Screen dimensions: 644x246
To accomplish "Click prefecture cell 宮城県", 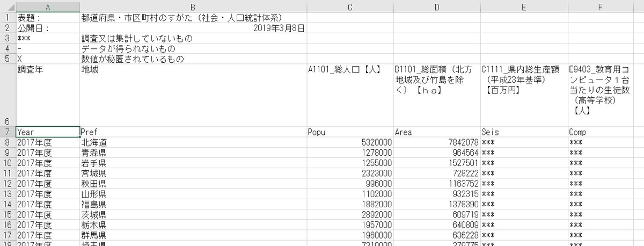I will coord(193,173).
